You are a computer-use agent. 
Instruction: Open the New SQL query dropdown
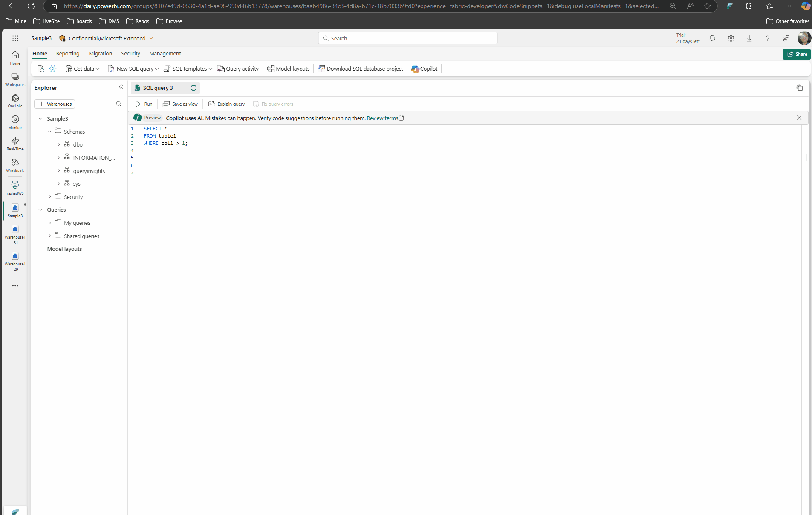coord(133,69)
